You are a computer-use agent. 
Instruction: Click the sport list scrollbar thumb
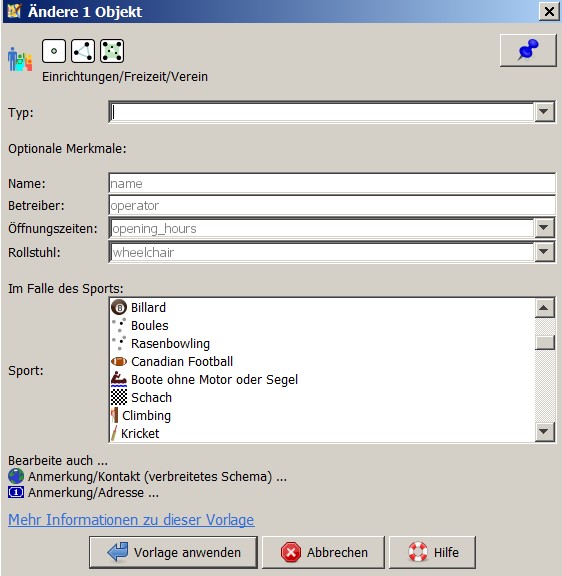coord(544,342)
